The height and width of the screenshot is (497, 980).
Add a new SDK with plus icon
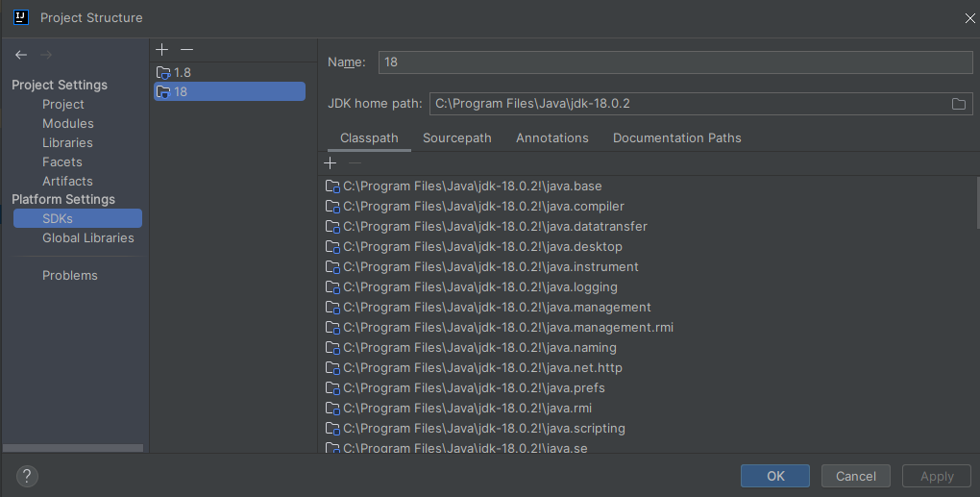(x=161, y=49)
